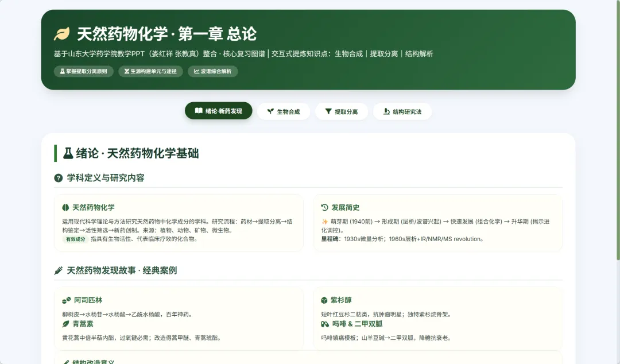Click the leaf logo icon in header

[x=61, y=34]
